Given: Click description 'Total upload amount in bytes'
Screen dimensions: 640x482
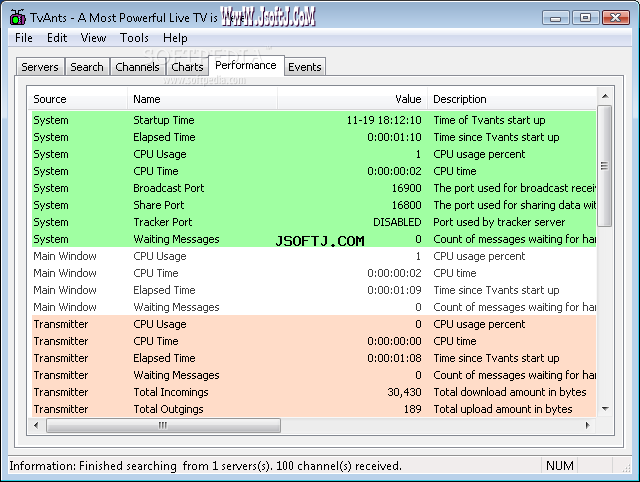Looking at the screenshot, I should (x=503, y=409).
